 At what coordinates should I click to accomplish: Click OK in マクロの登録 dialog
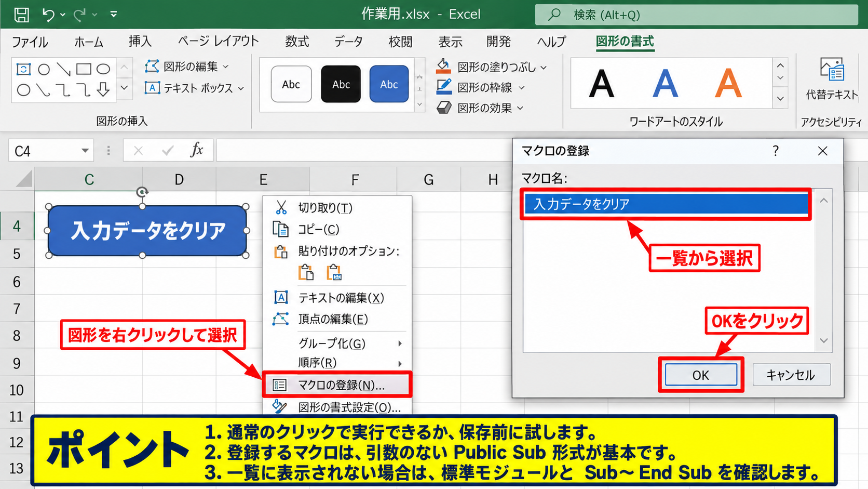click(x=701, y=375)
